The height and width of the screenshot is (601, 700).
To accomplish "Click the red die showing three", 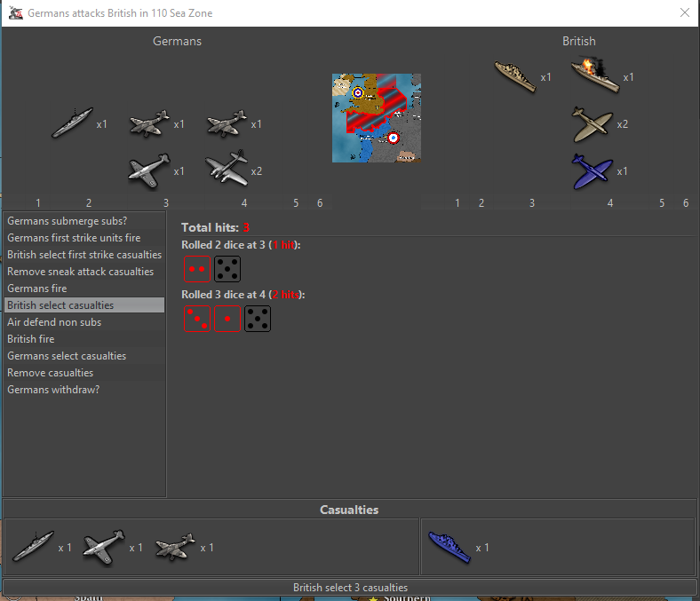I will point(197,319).
